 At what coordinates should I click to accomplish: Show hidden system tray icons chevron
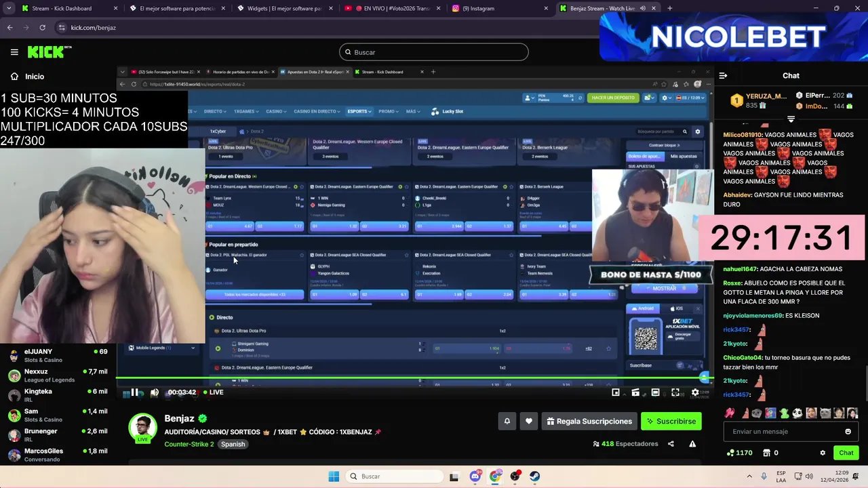749,476
